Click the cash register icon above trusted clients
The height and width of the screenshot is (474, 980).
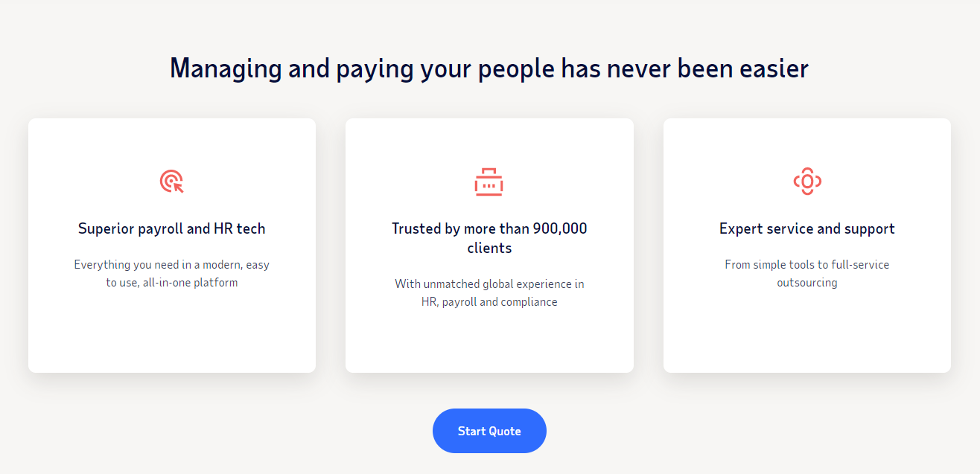(489, 182)
